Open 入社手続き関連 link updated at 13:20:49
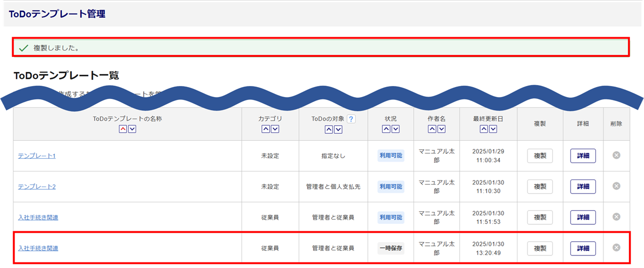Image resolution: width=644 pixels, height=268 pixels. (x=38, y=248)
